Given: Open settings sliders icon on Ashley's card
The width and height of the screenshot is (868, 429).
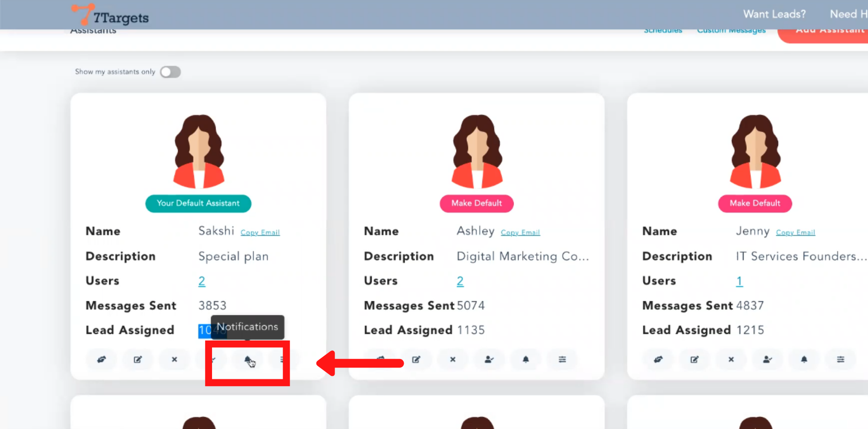Looking at the screenshot, I should point(562,359).
